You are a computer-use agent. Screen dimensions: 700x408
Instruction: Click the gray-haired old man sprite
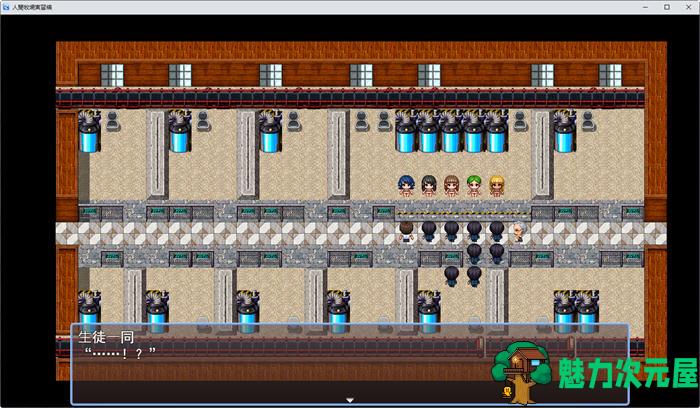(519, 232)
